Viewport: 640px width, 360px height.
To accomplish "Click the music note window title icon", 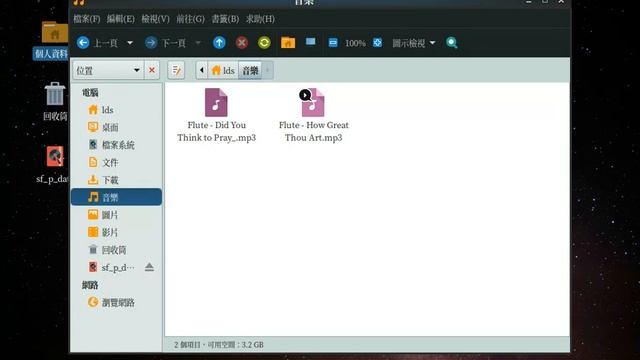I will [79, 2].
